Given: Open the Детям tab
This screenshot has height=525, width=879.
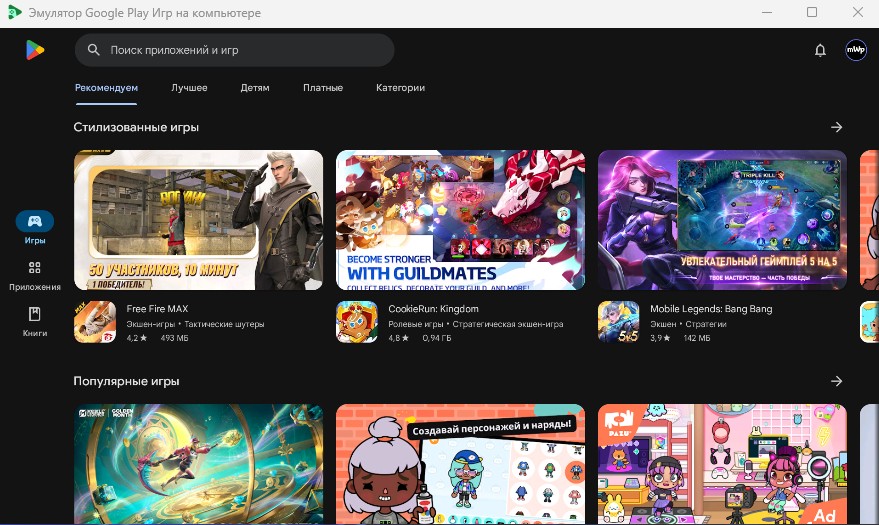Looking at the screenshot, I should (255, 88).
